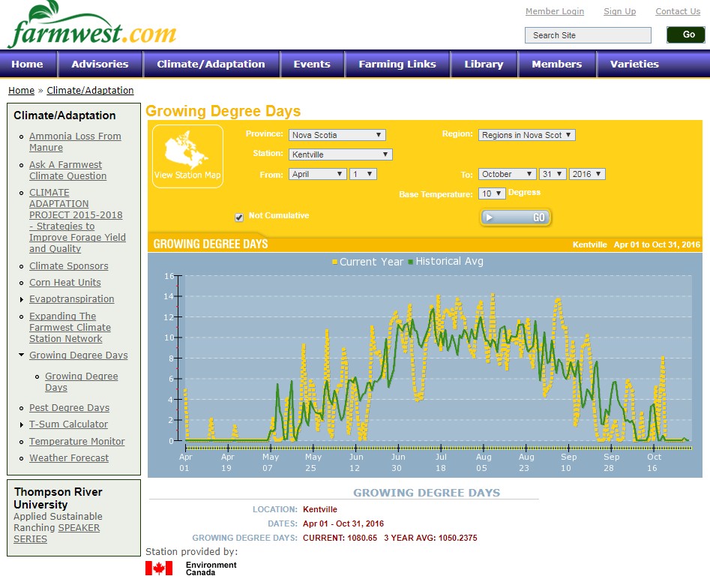Click the green Historical Avg legend swatch
The image size is (710, 588).
(411, 262)
